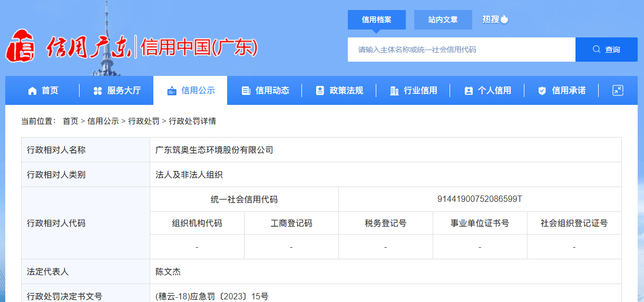
Task: Click the 行政相对人代码 row label
Action: click(56, 223)
